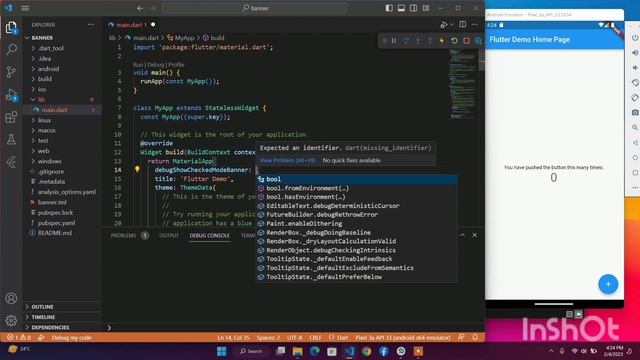640x360 pixels.
Task: Click the Run code lens above main
Action: [138, 64]
